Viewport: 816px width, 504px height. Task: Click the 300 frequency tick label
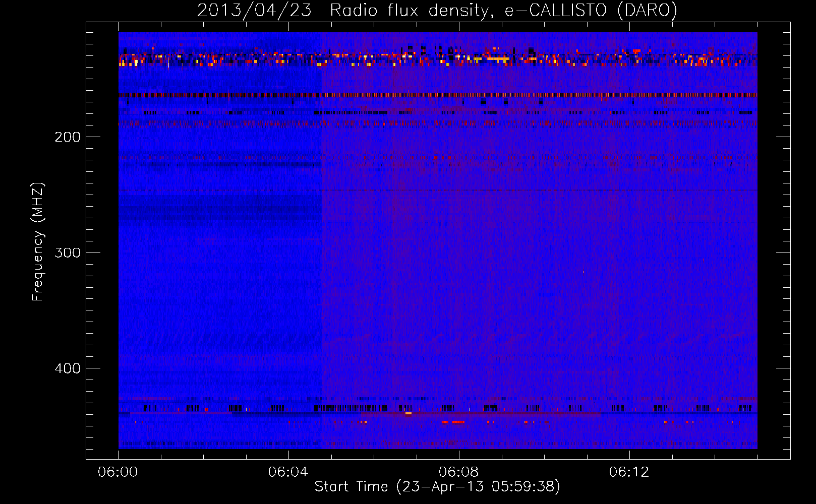pyautogui.click(x=68, y=253)
